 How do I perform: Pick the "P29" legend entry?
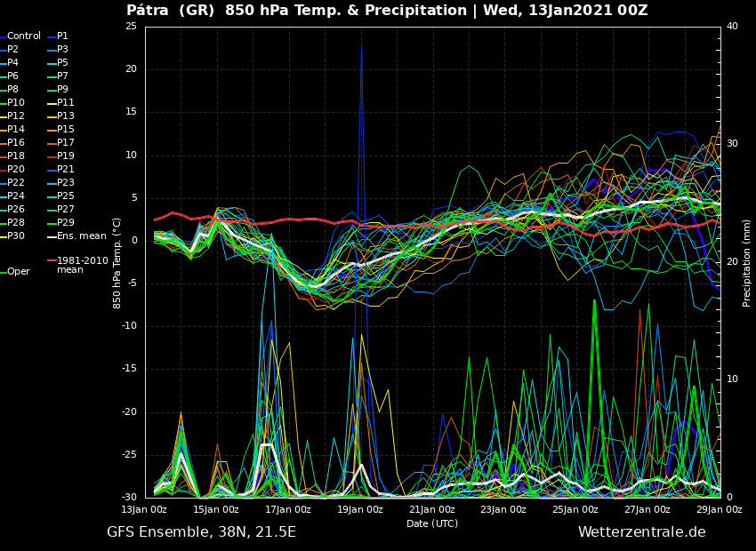(61, 222)
